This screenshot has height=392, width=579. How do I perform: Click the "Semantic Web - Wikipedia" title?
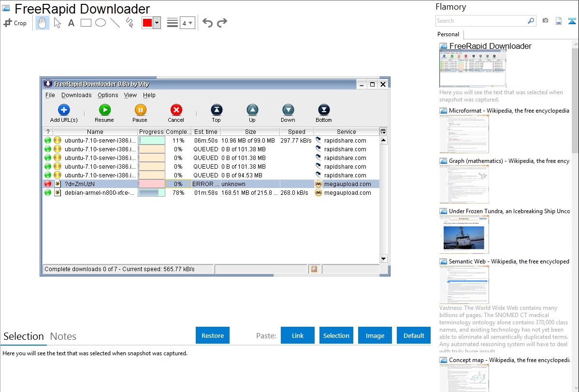509,261
